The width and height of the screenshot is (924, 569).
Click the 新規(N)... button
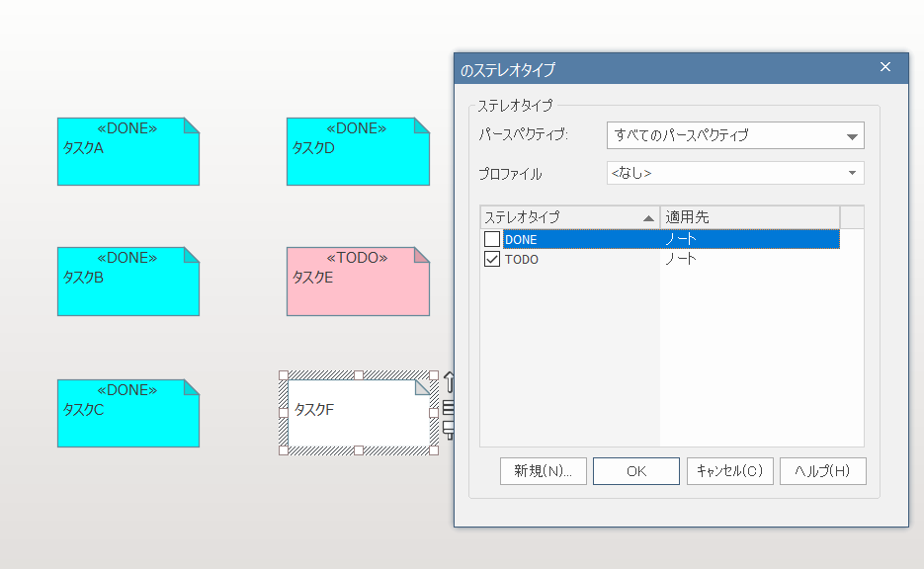pyautogui.click(x=543, y=471)
